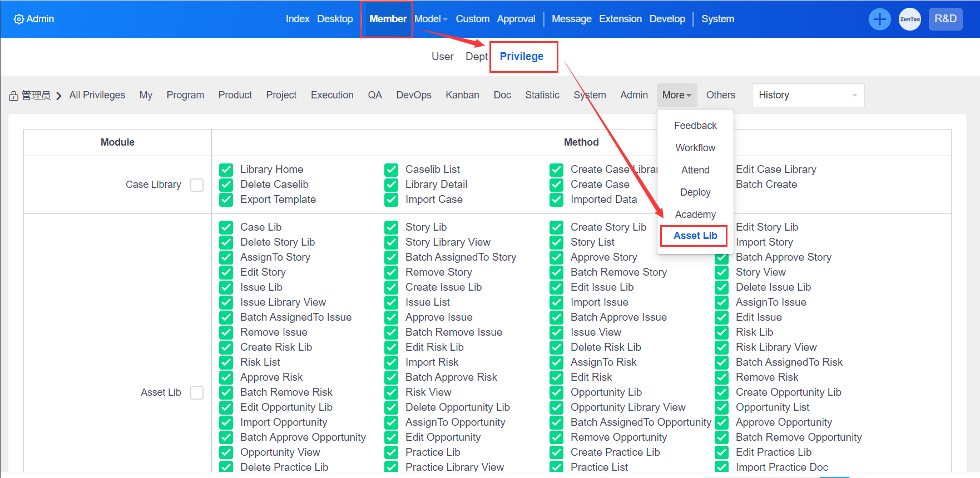Select Asset Lib from the More menu
Viewport: 980px width, 478px height.
[695, 236]
